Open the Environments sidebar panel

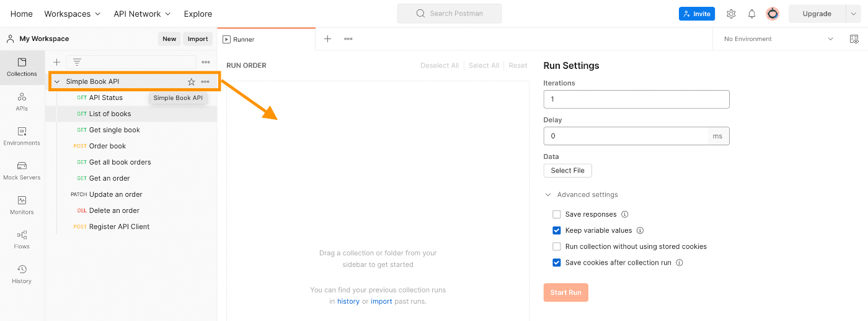click(22, 137)
